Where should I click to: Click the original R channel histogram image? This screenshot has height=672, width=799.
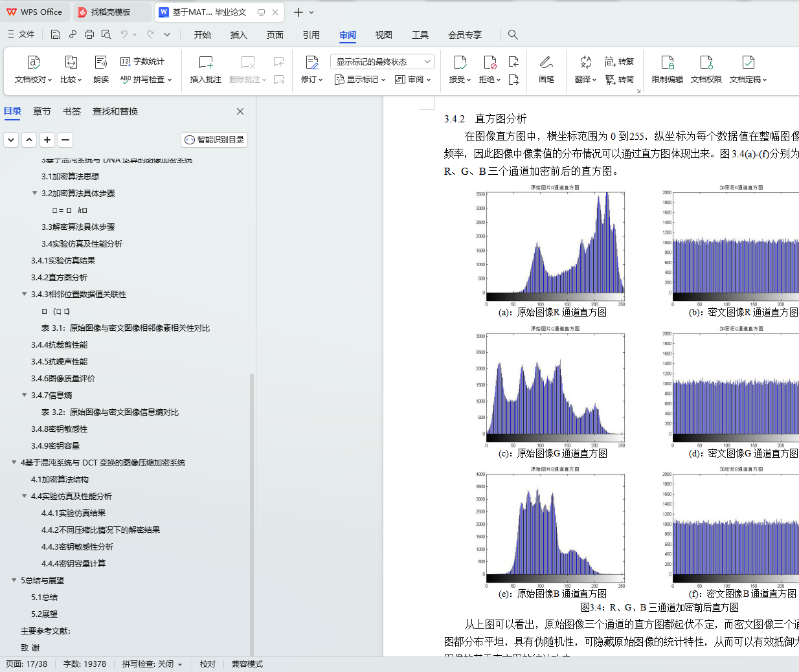coord(550,247)
